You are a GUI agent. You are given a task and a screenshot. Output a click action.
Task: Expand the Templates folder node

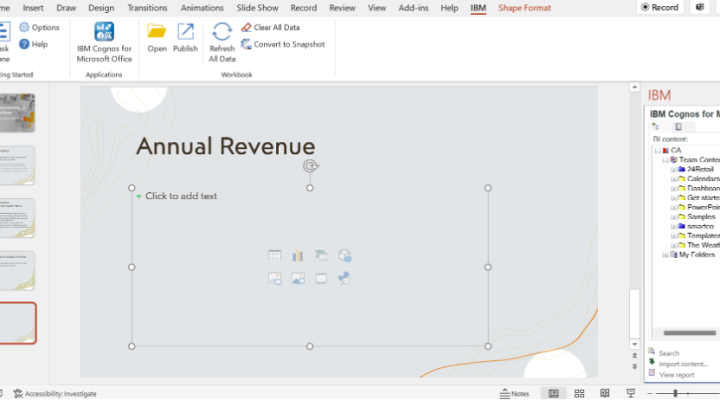pyautogui.click(x=673, y=236)
